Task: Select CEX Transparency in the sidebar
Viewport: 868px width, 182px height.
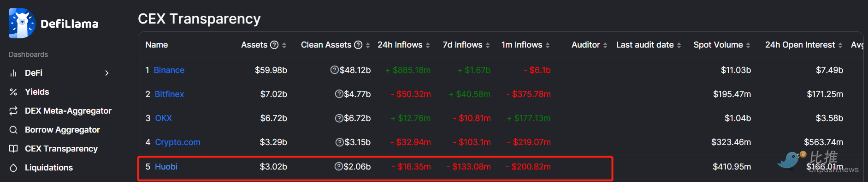Action: coord(61,149)
